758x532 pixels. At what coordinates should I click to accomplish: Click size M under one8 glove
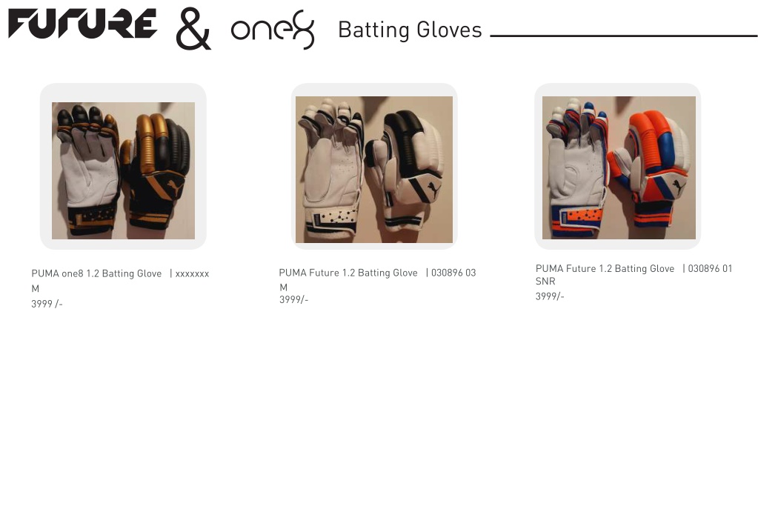tap(36, 288)
